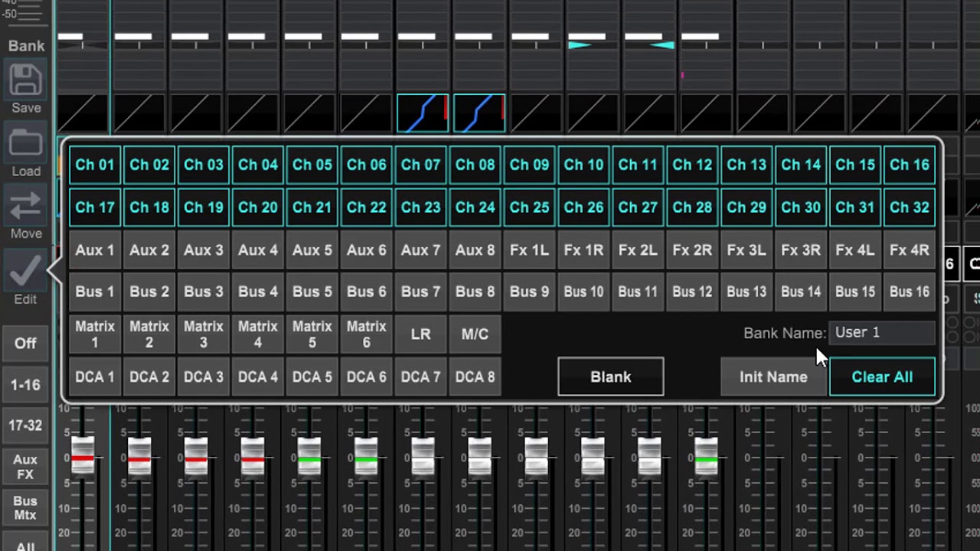Open the Ch 08 dynamics curve thumbnail
The width and height of the screenshot is (980, 551).
point(479,113)
